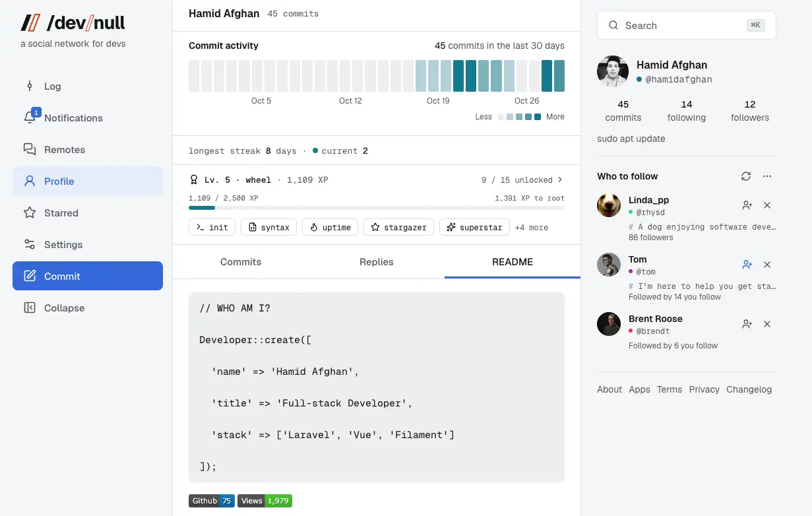Follow Tom using the add-user icon

point(747,265)
